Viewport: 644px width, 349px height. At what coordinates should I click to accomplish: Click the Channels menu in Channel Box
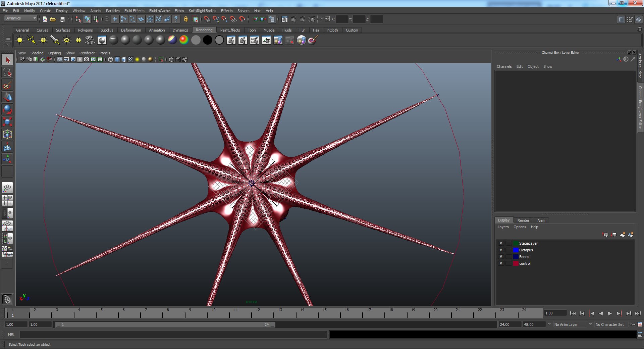[504, 66]
